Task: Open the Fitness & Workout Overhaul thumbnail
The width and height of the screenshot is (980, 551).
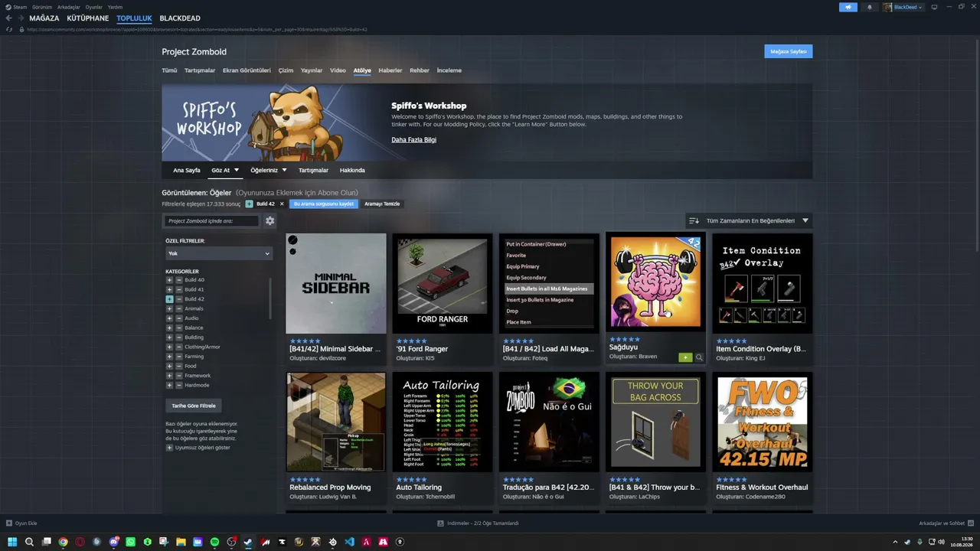Action: tap(763, 422)
